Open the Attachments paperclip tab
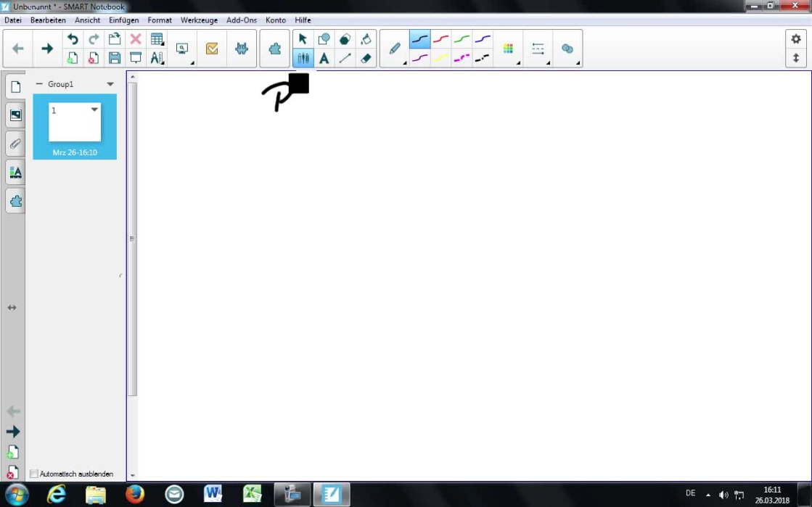The image size is (812, 507). (15, 144)
